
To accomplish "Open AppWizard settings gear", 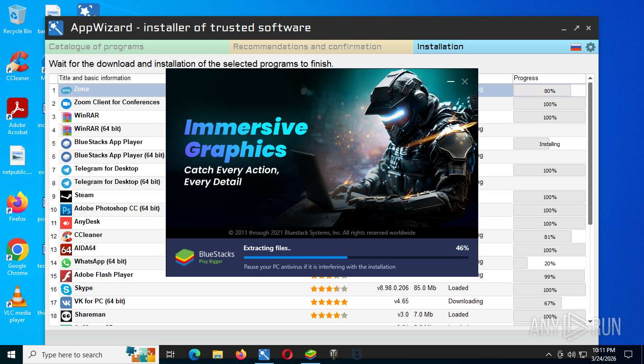I will point(590,47).
